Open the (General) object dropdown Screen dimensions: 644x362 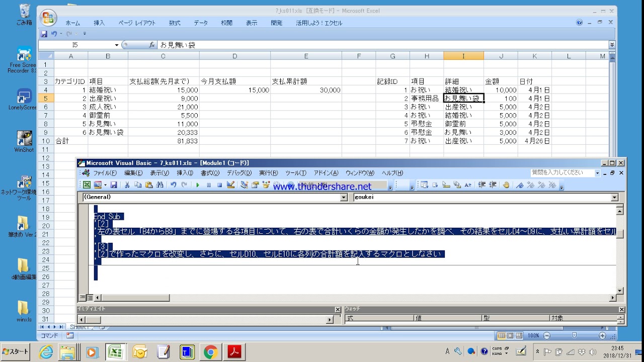pyautogui.click(x=344, y=198)
